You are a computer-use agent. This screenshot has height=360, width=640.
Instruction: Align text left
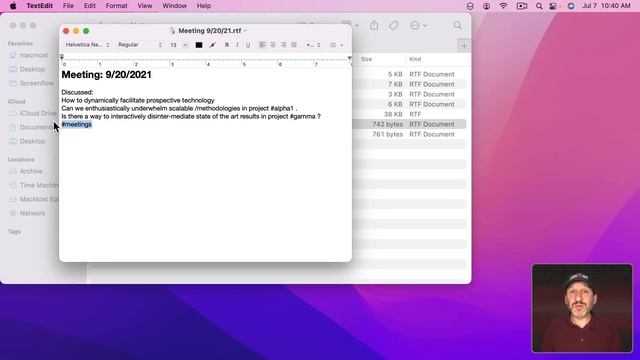click(x=262, y=45)
